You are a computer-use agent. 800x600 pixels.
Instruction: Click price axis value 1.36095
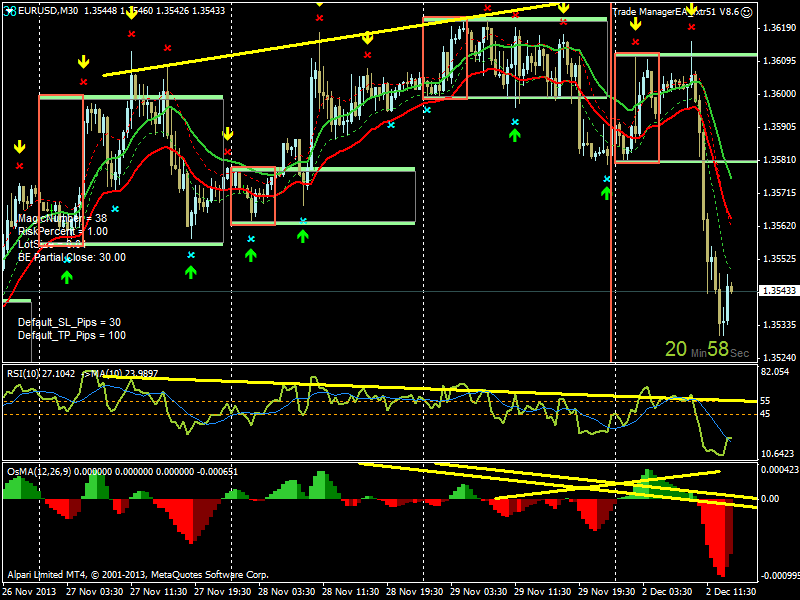[779, 61]
